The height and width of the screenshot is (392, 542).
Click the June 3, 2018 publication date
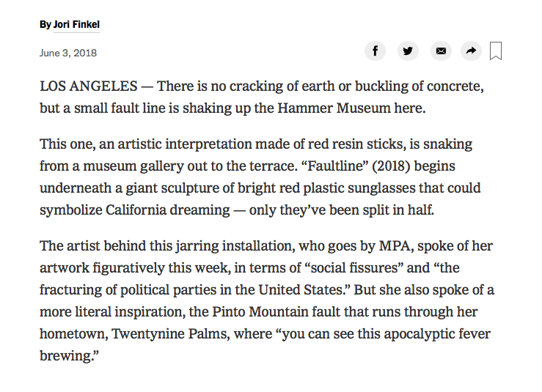[68, 53]
